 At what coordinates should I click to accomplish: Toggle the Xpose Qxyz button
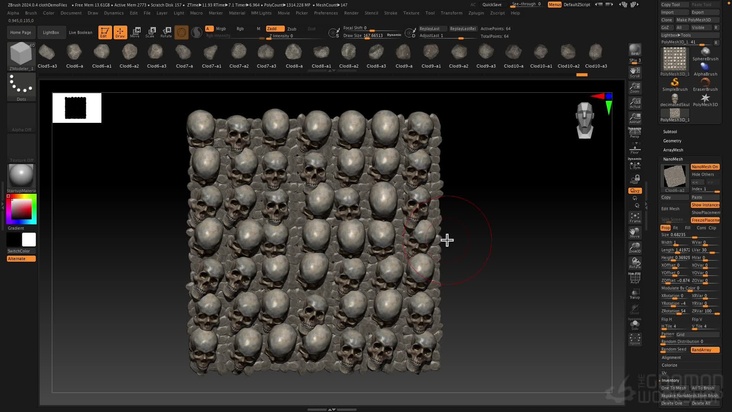(635, 190)
